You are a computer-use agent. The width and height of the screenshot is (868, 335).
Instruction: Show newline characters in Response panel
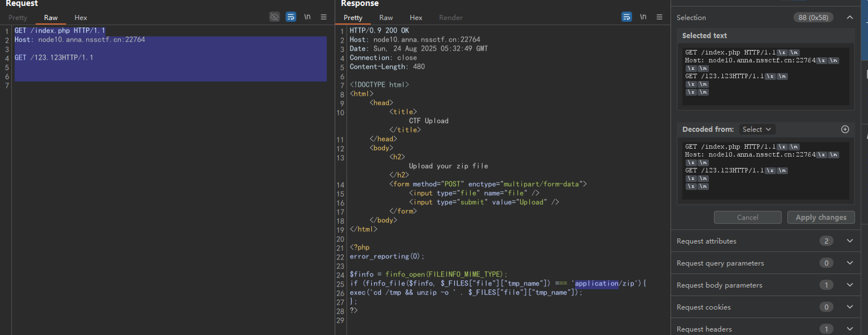click(x=643, y=17)
